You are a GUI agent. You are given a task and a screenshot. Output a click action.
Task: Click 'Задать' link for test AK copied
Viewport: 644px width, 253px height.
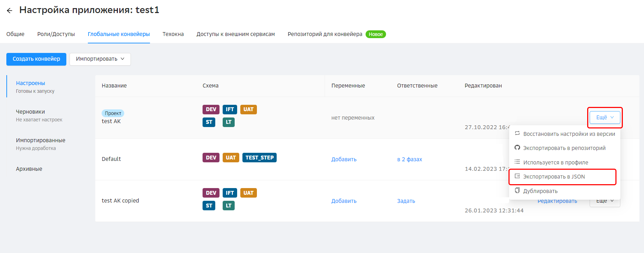[x=406, y=201]
